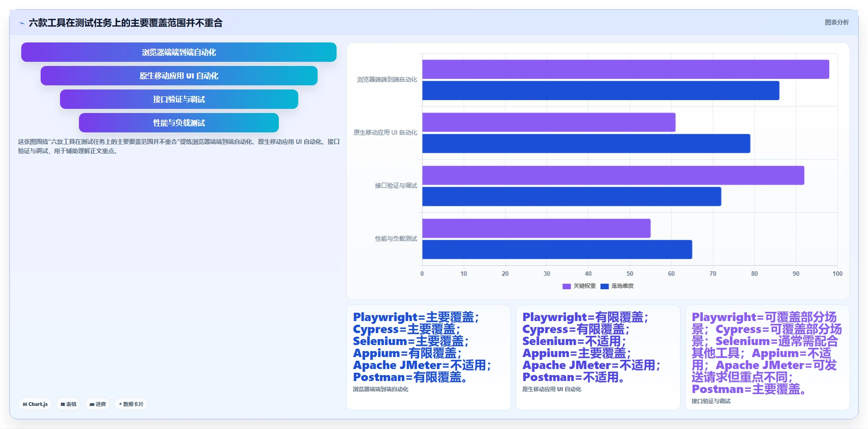Click the blue 落地难度 bar for 浏览器端端到端自动化
Viewport: 868px width, 429px height.
(601, 90)
